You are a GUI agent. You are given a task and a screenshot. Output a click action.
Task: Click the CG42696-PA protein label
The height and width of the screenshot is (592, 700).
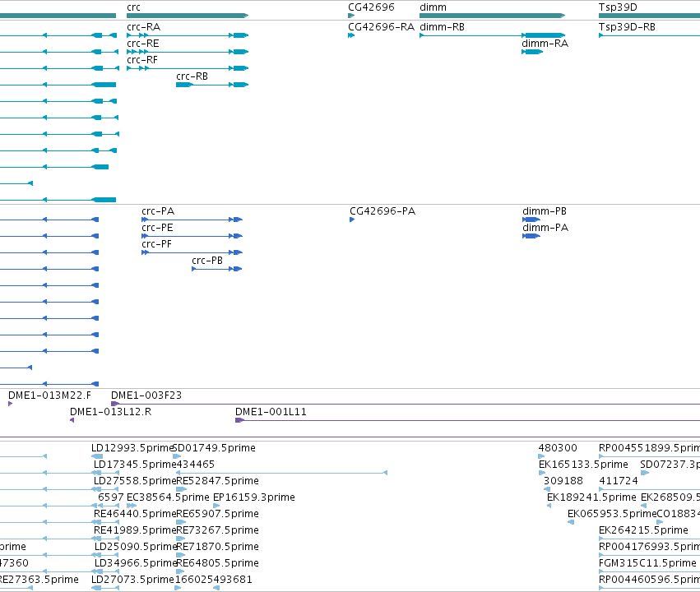382,211
